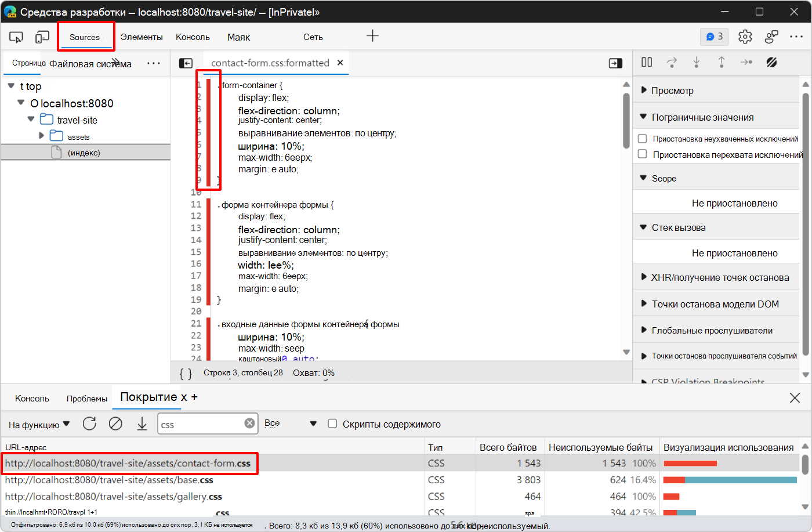Open more tools with the plus icon
Viewport: 812px width, 532px height.
(372, 36)
